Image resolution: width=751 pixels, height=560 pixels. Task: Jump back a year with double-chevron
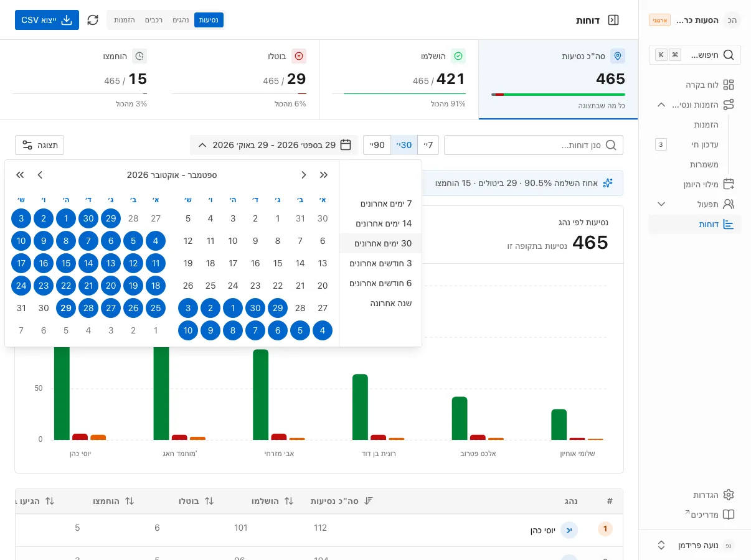pyautogui.click(x=324, y=175)
